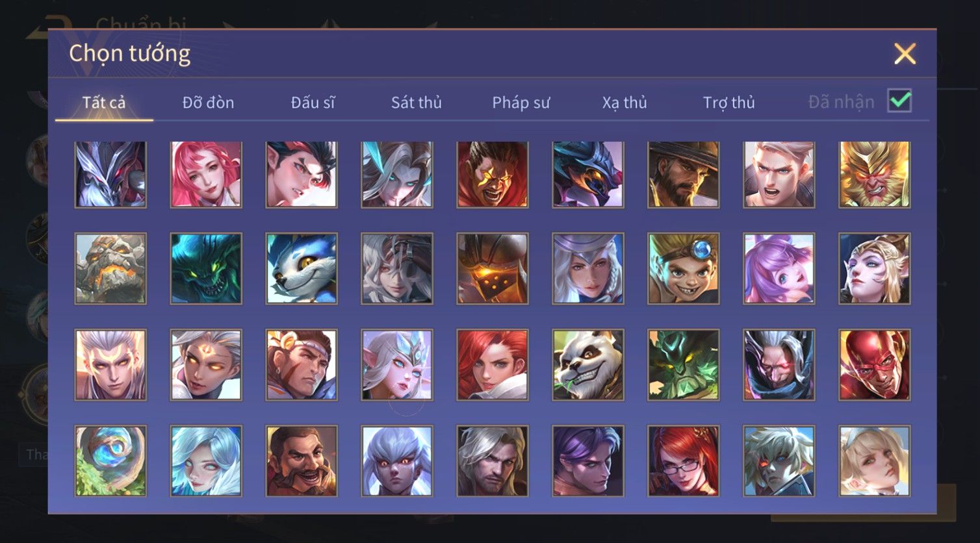Select the panda hero portrait

click(x=588, y=364)
